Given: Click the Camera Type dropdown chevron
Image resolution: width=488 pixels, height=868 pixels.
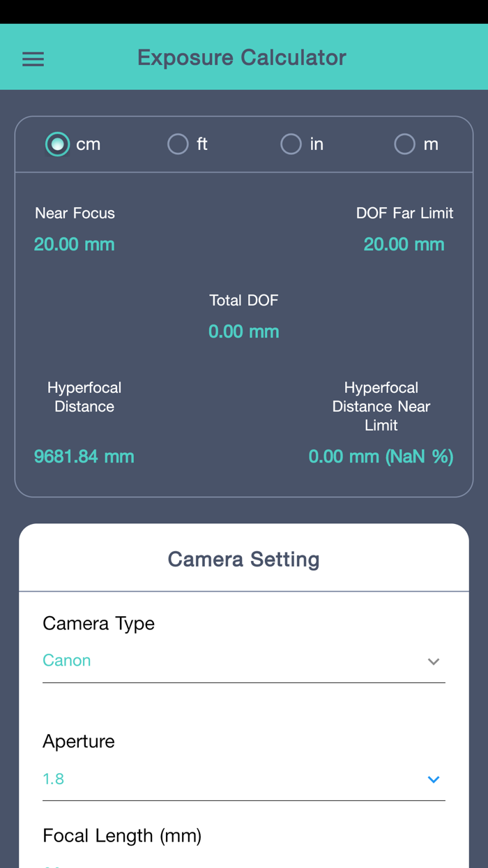Looking at the screenshot, I should [433, 661].
